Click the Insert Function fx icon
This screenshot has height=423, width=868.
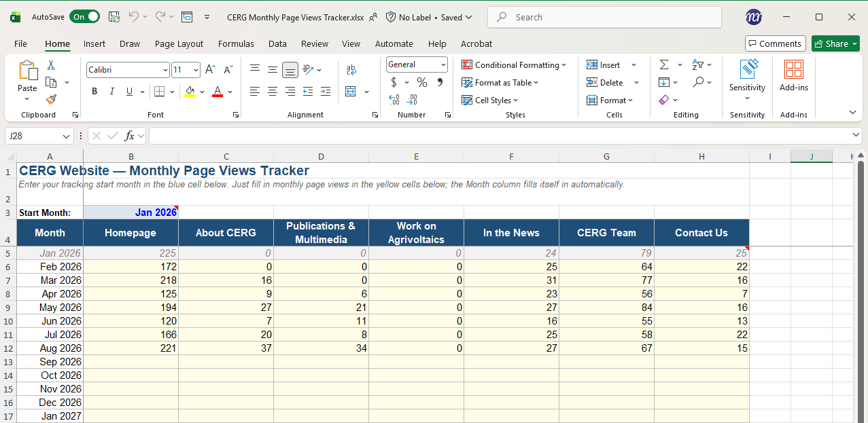coord(129,136)
